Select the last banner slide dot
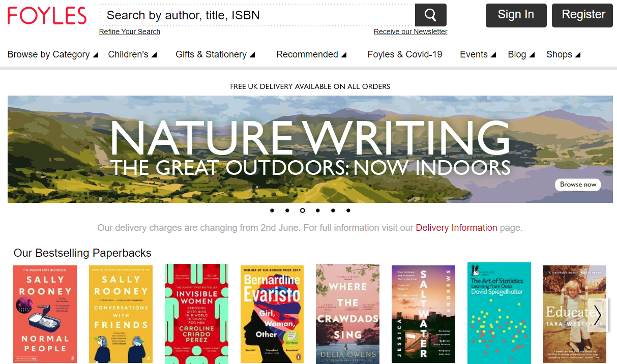The image size is (617, 364). tap(348, 210)
